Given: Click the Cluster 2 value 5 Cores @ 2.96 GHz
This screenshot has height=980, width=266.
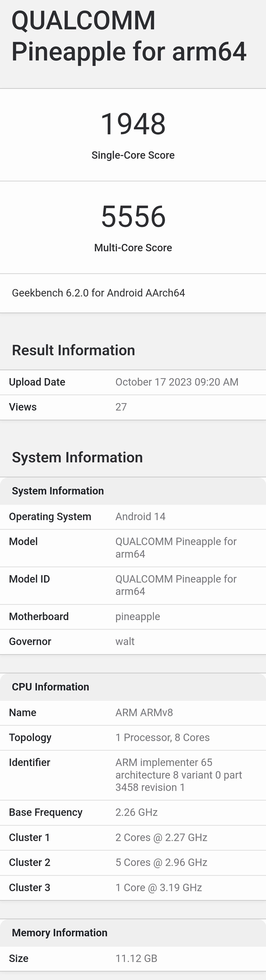Looking at the screenshot, I should click(x=161, y=862).
